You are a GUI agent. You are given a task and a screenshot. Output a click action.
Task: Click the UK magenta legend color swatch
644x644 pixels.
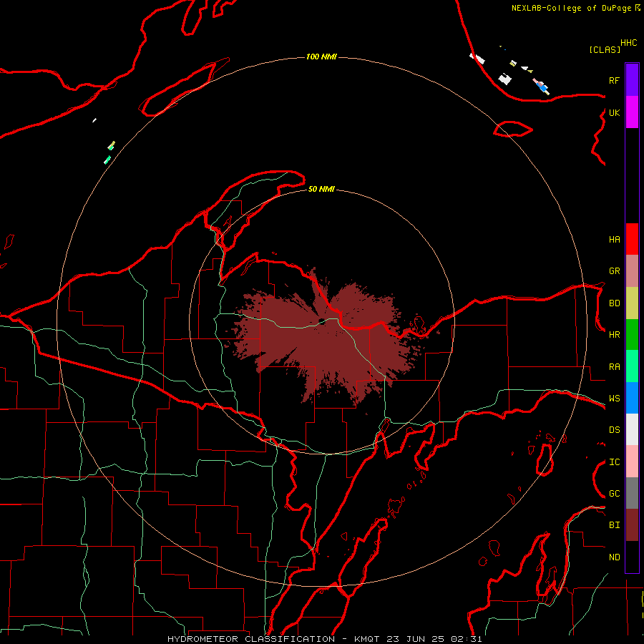(632, 112)
